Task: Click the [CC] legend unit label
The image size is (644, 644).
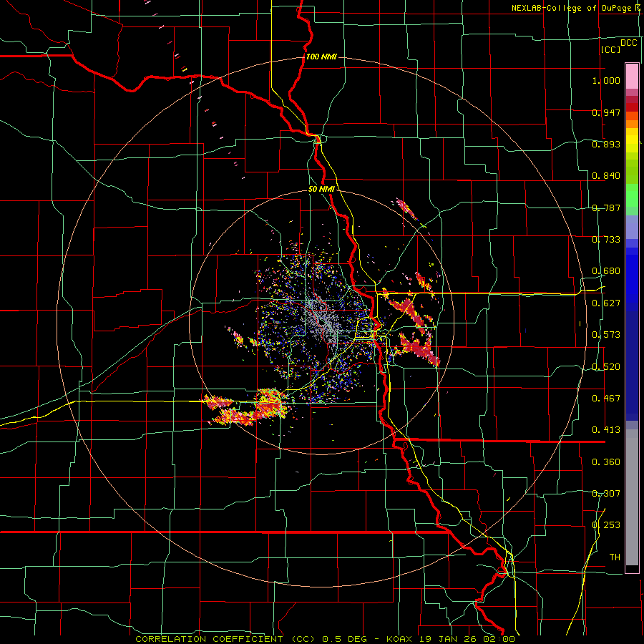Action: click(611, 49)
